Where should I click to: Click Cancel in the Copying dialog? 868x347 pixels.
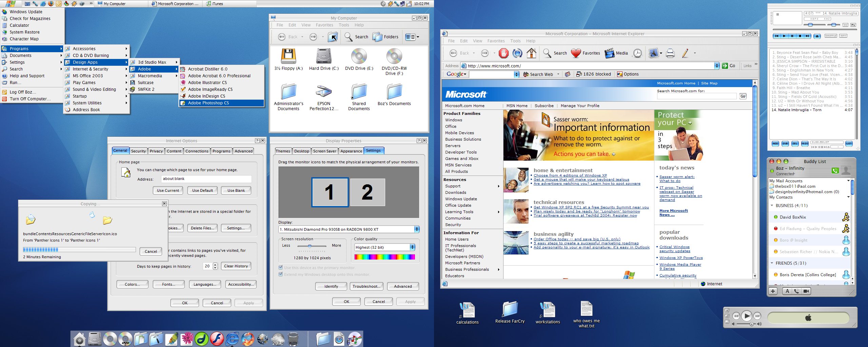pyautogui.click(x=151, y=251)
